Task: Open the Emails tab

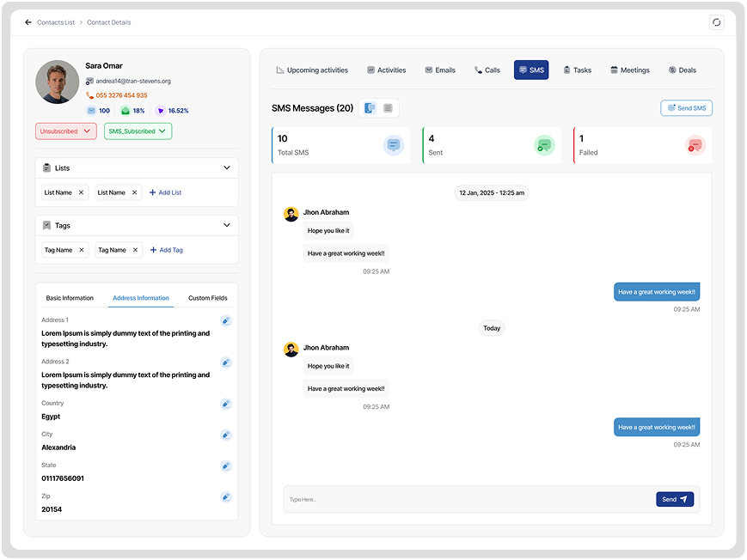Action: coord(440,70)
